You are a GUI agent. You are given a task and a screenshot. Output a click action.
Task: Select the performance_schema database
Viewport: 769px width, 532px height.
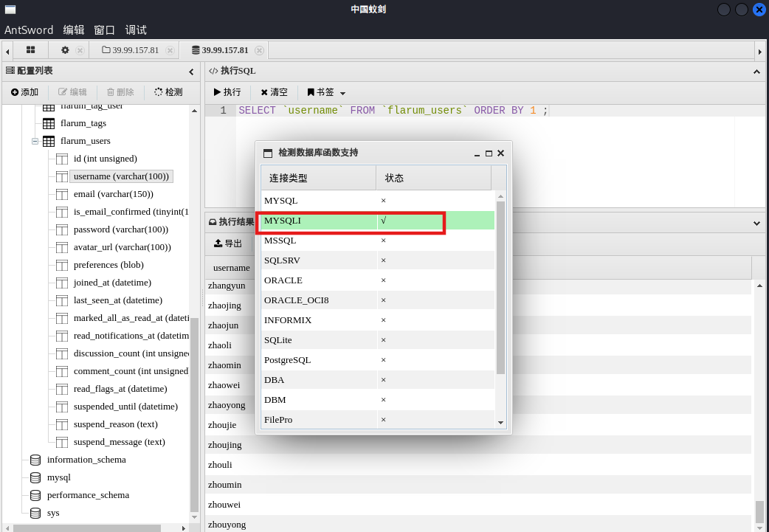pyautogui.click(x=88, y=494)
